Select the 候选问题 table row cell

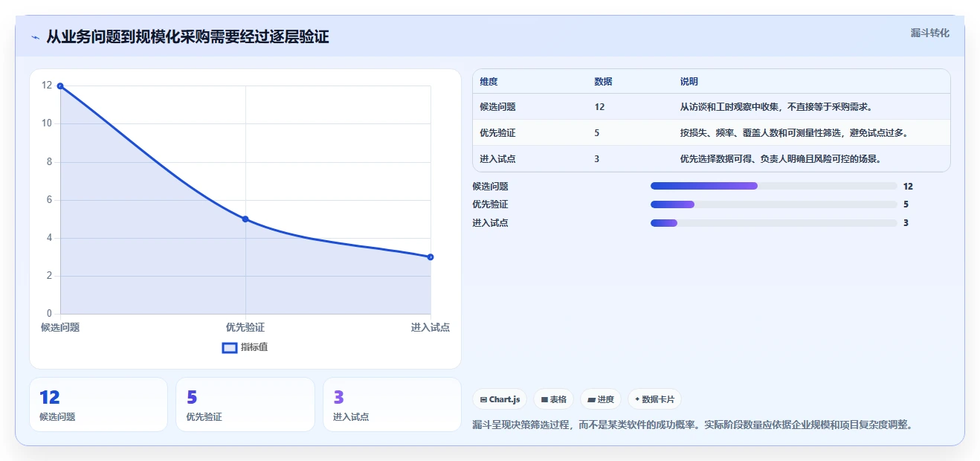click(x=497, y=107)
